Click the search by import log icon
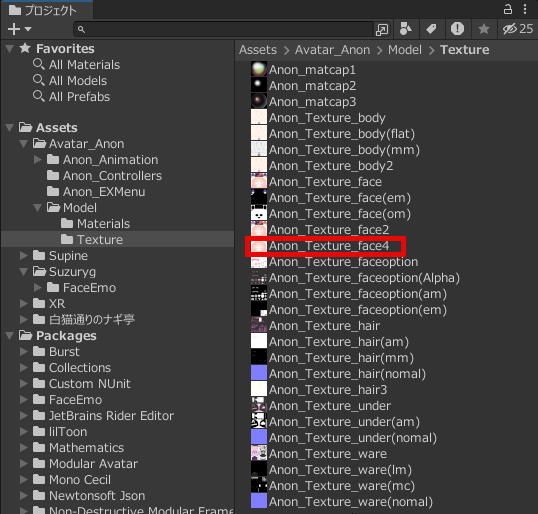Image resolution: width=538 pixels, height=514 pixels. [457, 29]
